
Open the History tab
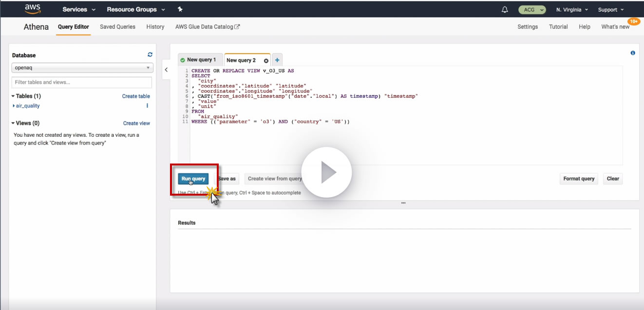tap(155, 27)
